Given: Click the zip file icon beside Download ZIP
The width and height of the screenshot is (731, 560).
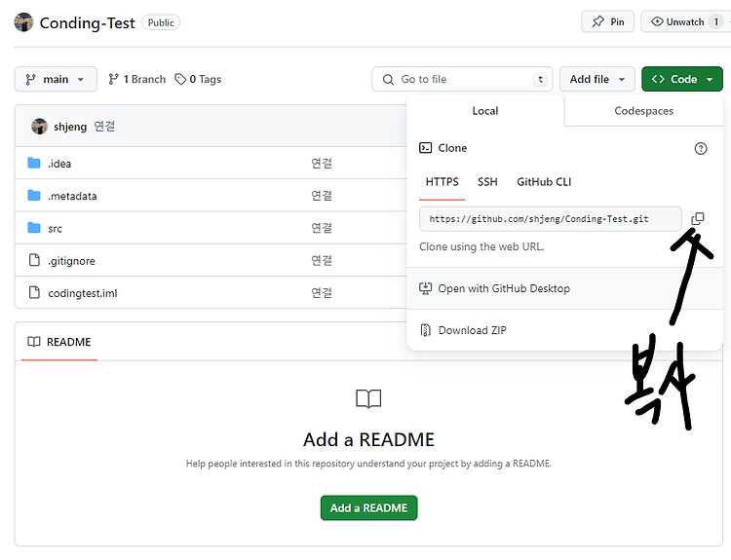Looking at the screenshot, I should (x=425, y=330).
